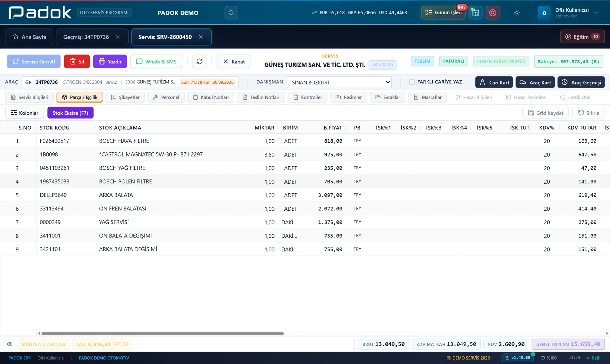Open Resimler tab

(349, 97)
